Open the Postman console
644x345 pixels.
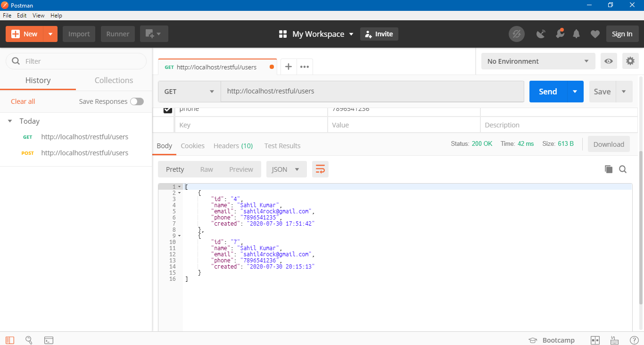tap(49, 340)
